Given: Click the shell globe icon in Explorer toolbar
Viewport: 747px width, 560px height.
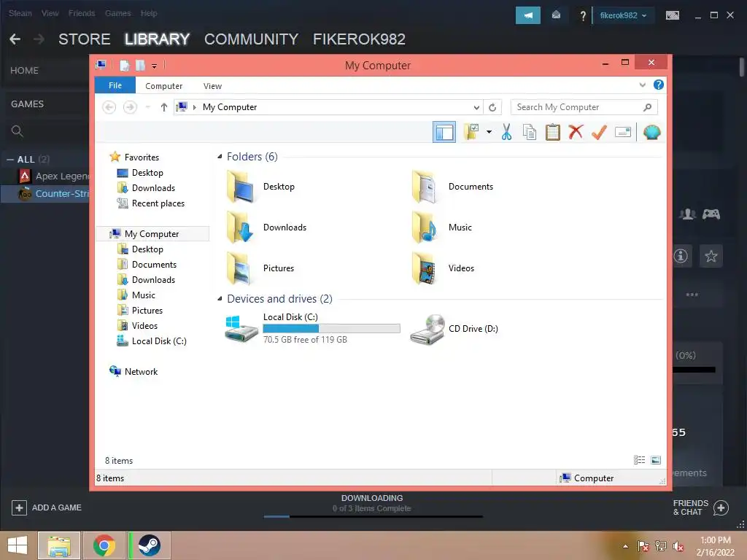Looking at the screenshot, I should pyautogui.click(x=651, y=132).
